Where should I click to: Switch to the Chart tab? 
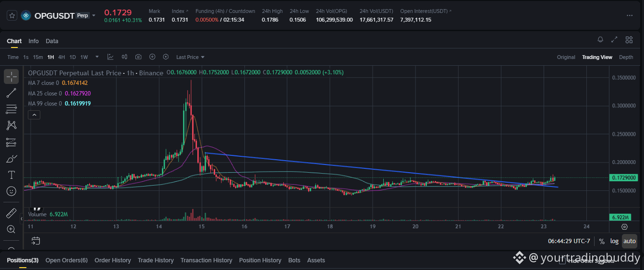coord(14,41)
